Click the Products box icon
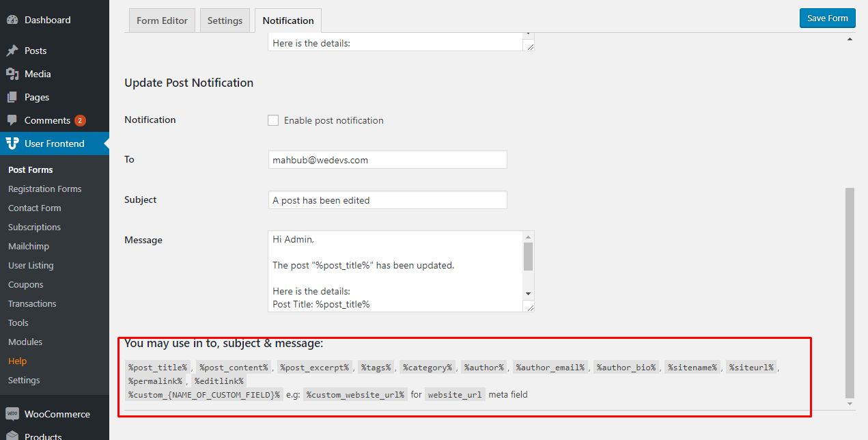The image size is (868, 440). pos(12,437)
